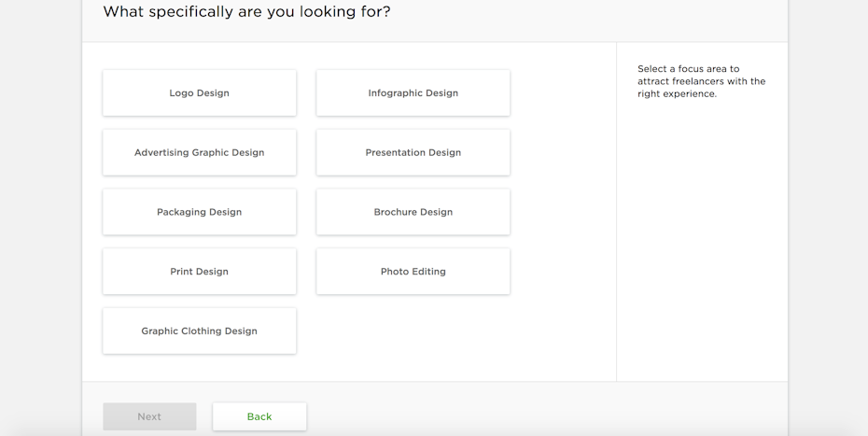Image resolution: width=868 pixels, height=436 pixels.
Task: Select Presentation Design focus area
Action: [x=413, y=152]
